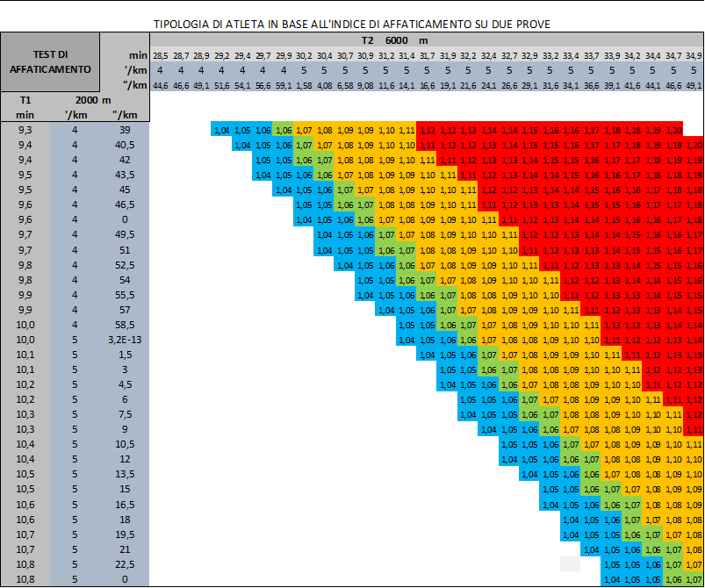Select the 13,5 seconds cell
This screenshot has width=705, height=588.
125,474
